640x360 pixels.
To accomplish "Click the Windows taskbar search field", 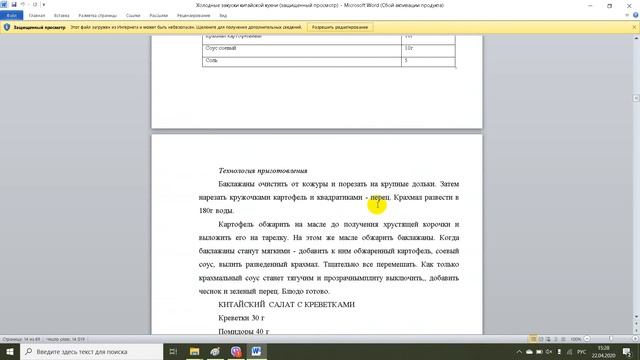I will click(91, 351).
